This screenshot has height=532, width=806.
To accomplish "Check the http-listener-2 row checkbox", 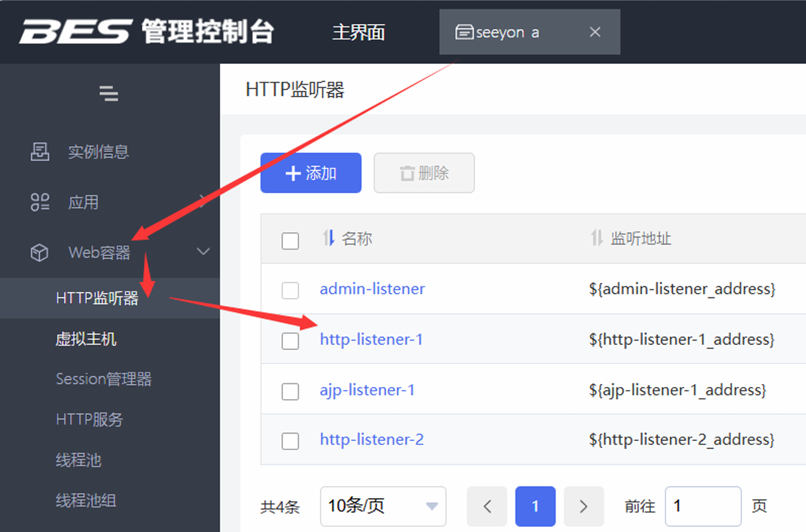I will point(290,441).
